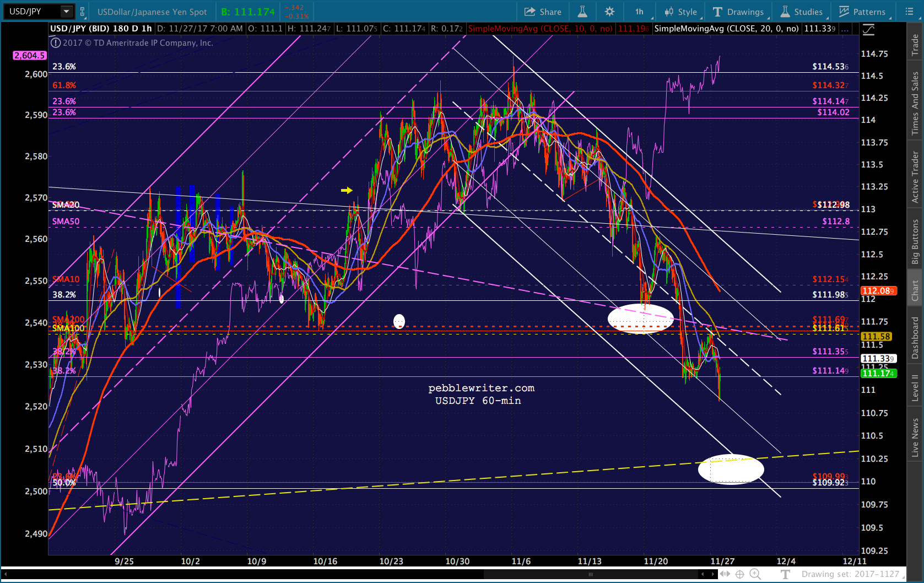Click the SimpleMovingAvg (CLOSE, 20, 0, no) label

[x=726, y=29]
